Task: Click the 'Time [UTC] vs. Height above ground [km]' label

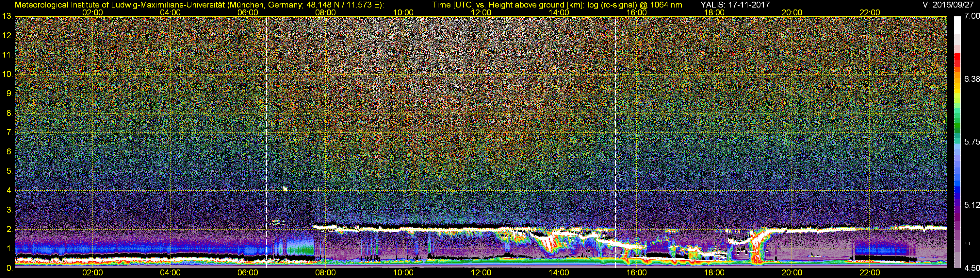Action: 508,5
